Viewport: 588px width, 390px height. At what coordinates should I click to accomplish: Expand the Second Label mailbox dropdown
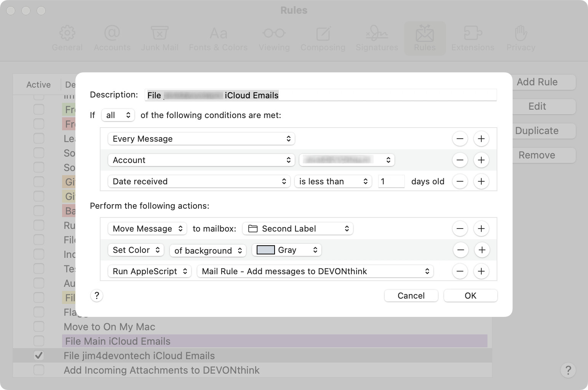[x=298, y=229]
